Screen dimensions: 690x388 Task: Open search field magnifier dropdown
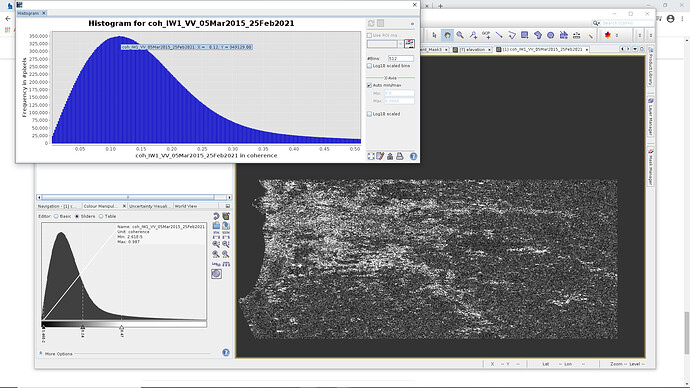point(596,23)
